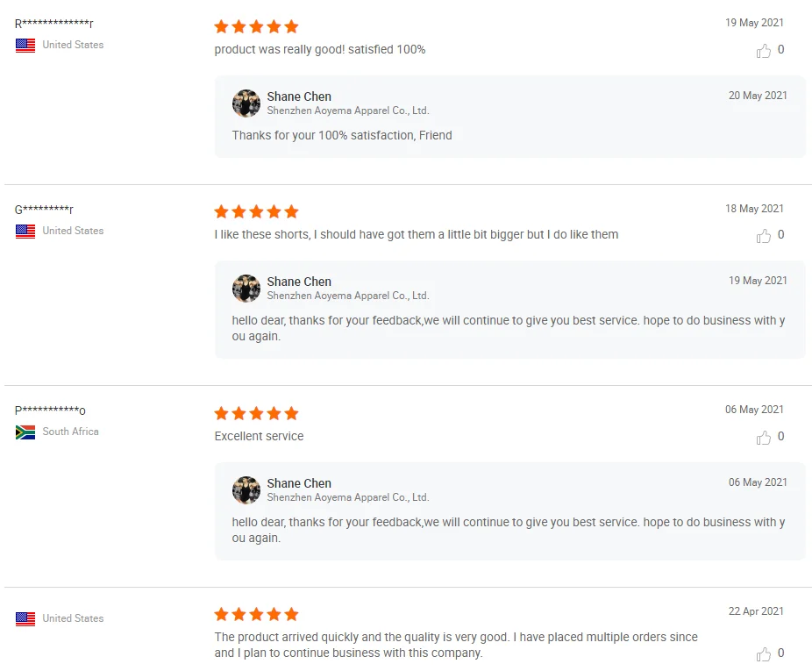Click Shane Chen's avatar in 06 May reply
Viewport: 812px width, 671px height.
pos(246,490)
